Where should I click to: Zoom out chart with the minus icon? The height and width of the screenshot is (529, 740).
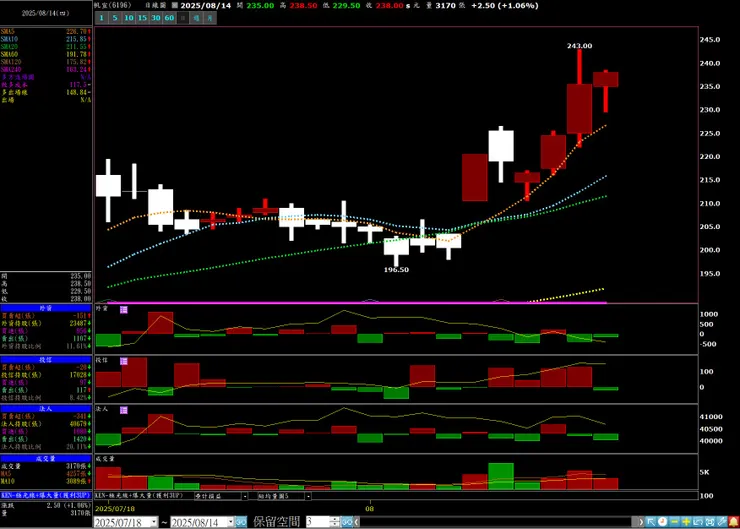[x=674, y=522]
